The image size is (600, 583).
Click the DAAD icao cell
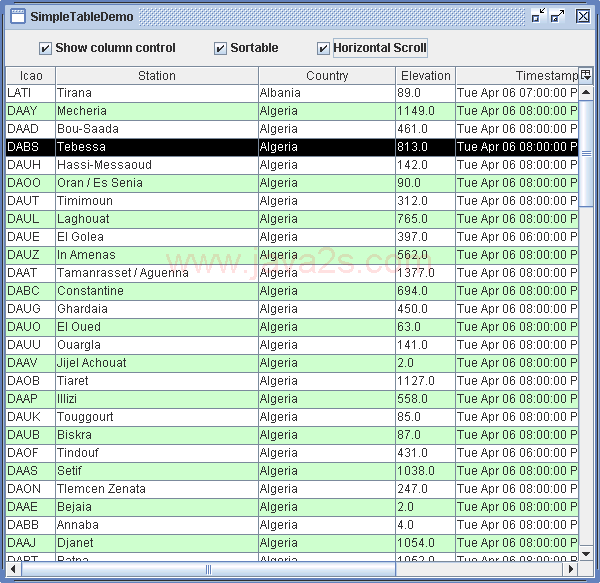pos(31,129)
